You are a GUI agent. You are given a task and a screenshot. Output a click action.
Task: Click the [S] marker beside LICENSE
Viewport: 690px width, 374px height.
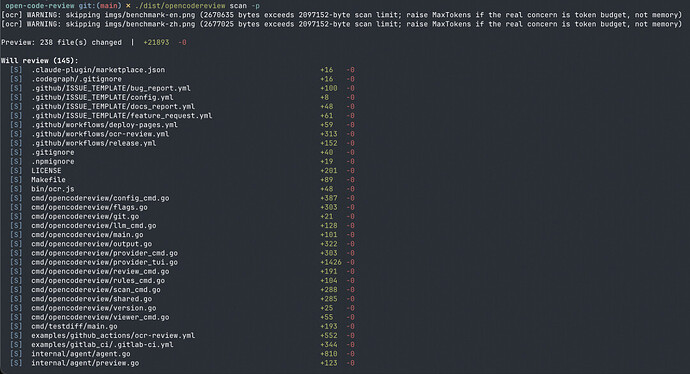tap(16, 171)
